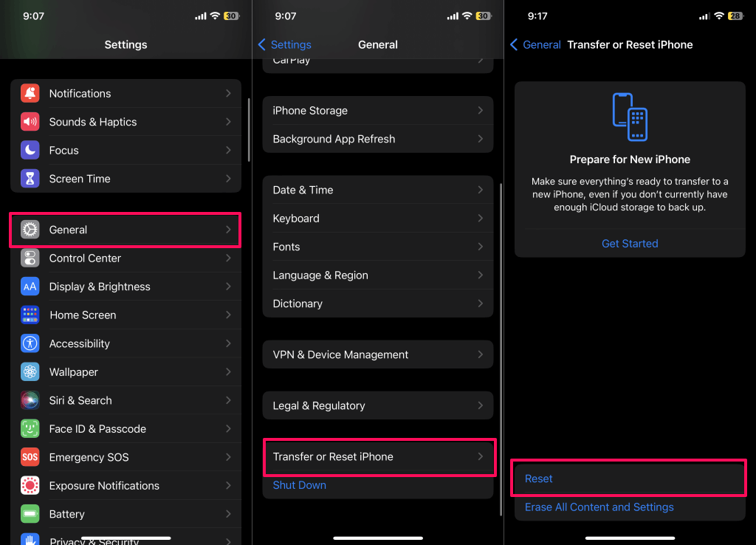Expand iPhone Storage row chevron
Viewport: 756px width, 545px height.
(x=480, y=111)
